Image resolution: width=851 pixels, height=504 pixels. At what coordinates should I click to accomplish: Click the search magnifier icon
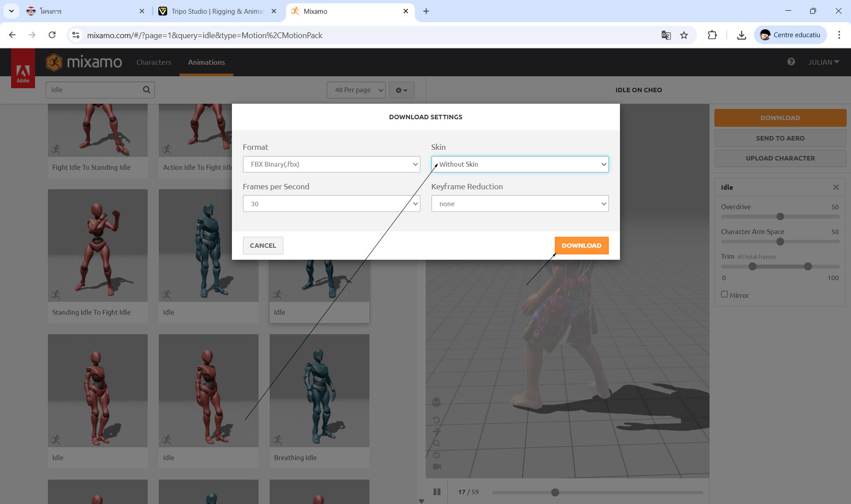pos(146,90)
